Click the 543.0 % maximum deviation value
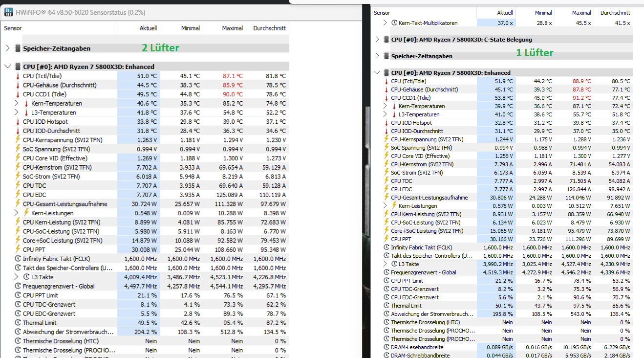644x358 pixels. pos(582,314)
